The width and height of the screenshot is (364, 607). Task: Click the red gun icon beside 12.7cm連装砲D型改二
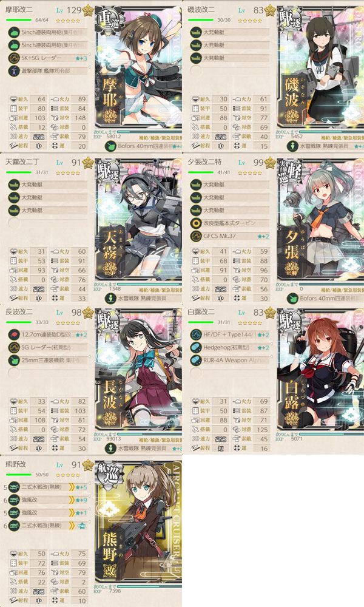[14, 334]
